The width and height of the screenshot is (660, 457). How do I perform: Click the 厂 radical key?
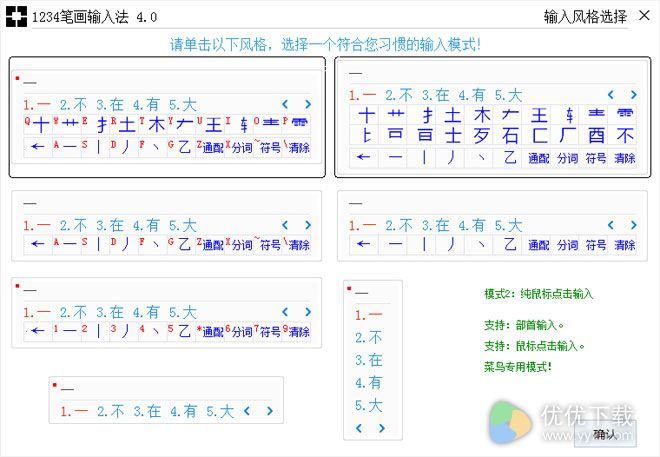click(567, 136)
